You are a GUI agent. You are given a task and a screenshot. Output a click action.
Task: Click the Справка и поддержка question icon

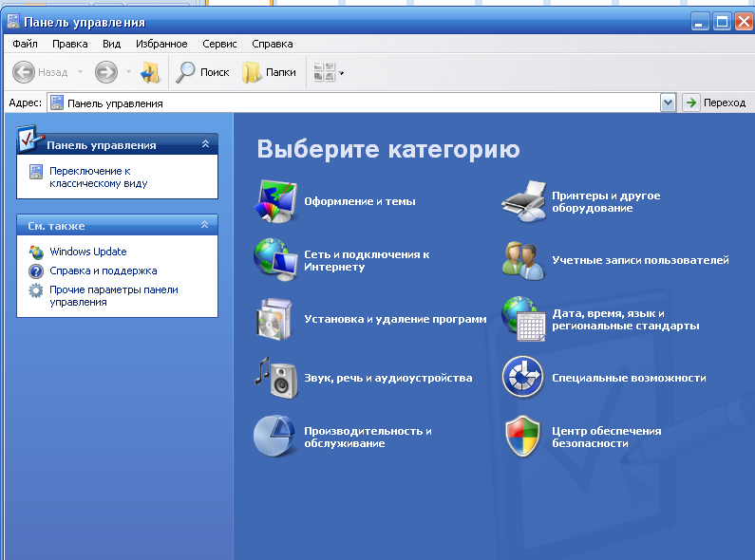click(x=36, y=271)
